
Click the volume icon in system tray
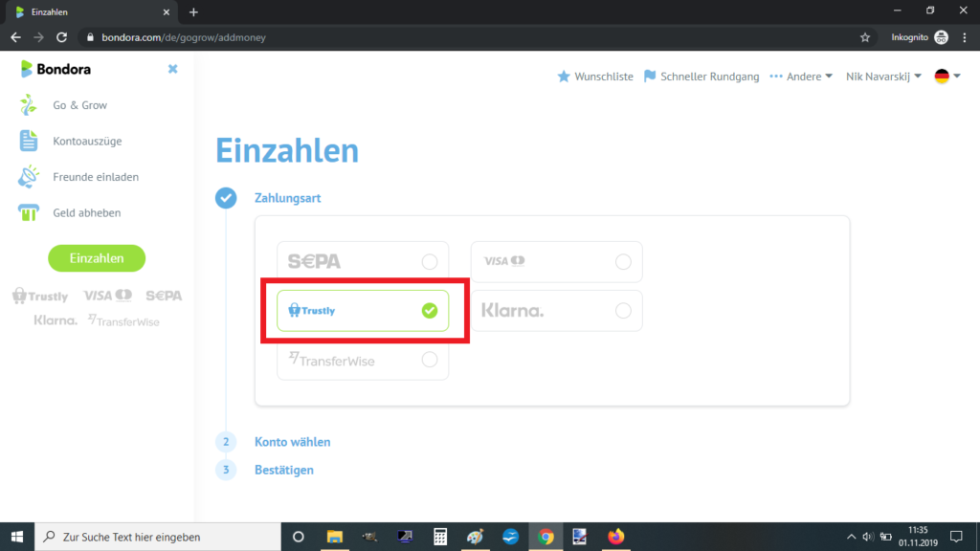click(868, 537)
